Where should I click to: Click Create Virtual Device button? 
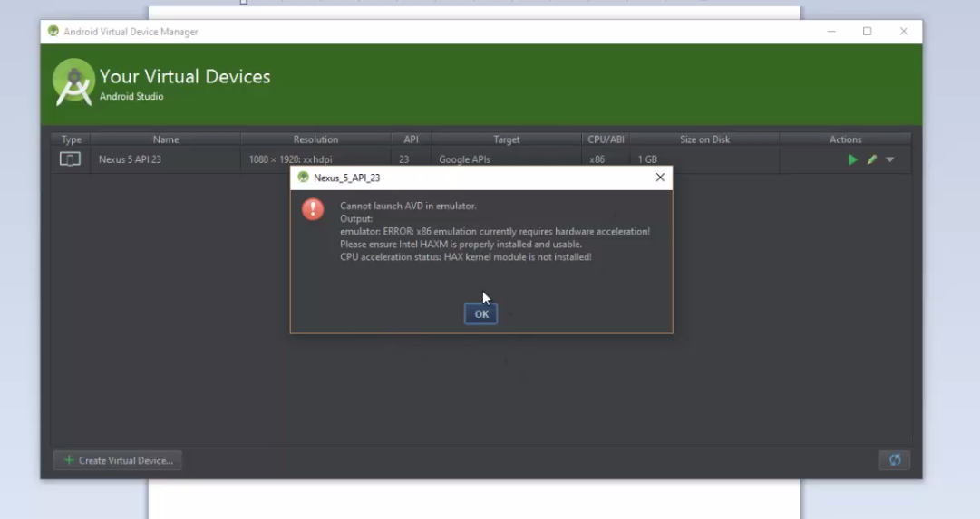click(118, 460)
